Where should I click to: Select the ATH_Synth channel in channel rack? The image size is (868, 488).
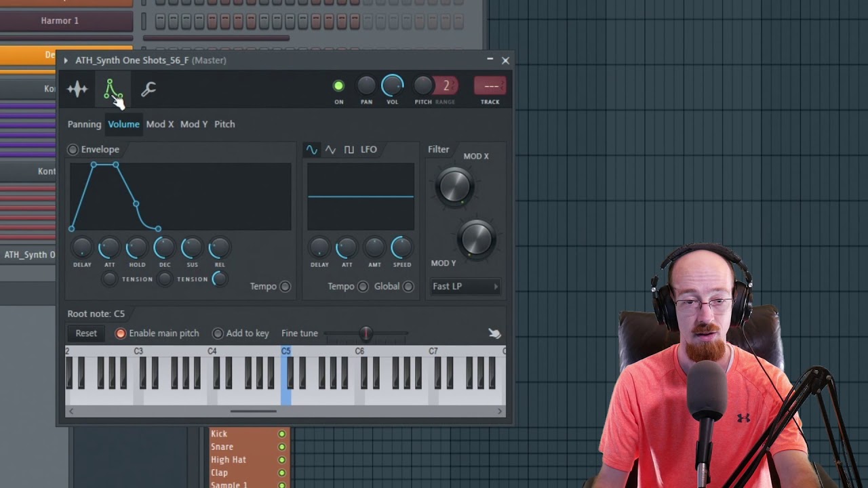point(28,255)
